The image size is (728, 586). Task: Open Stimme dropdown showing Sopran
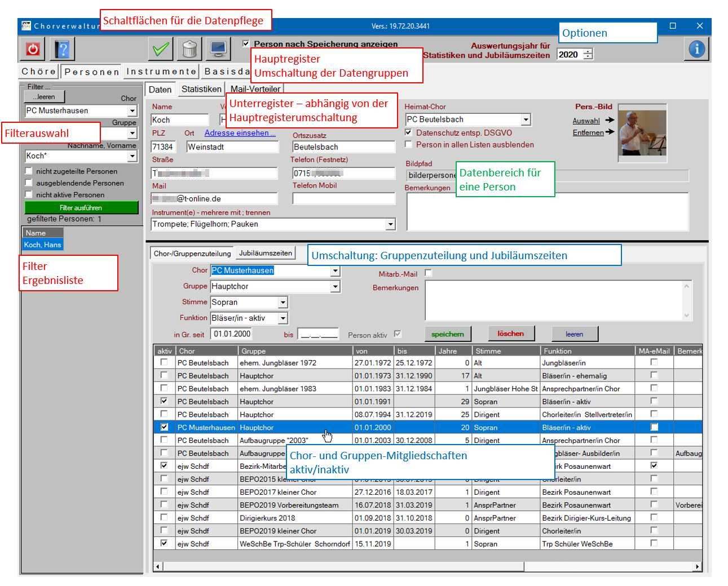283,303
